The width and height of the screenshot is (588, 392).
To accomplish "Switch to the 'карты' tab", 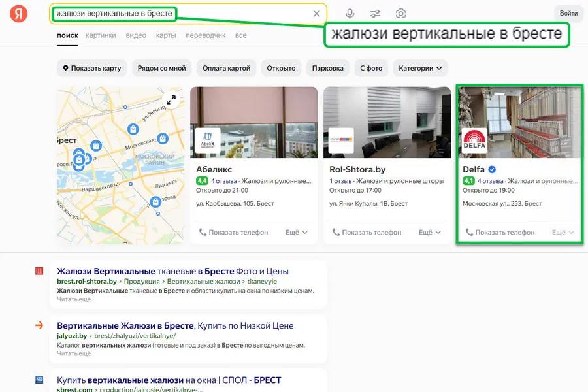I will [166, 35].
